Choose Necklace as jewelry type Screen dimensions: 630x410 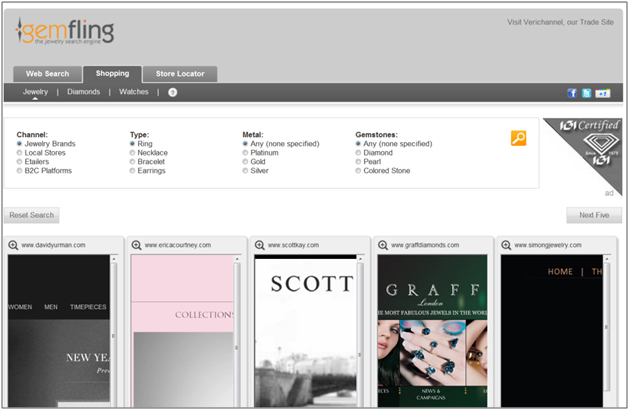(132, 153)
